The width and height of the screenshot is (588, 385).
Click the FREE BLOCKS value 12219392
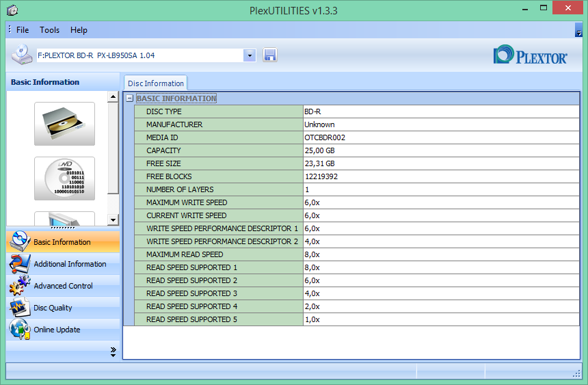point(321,176)
